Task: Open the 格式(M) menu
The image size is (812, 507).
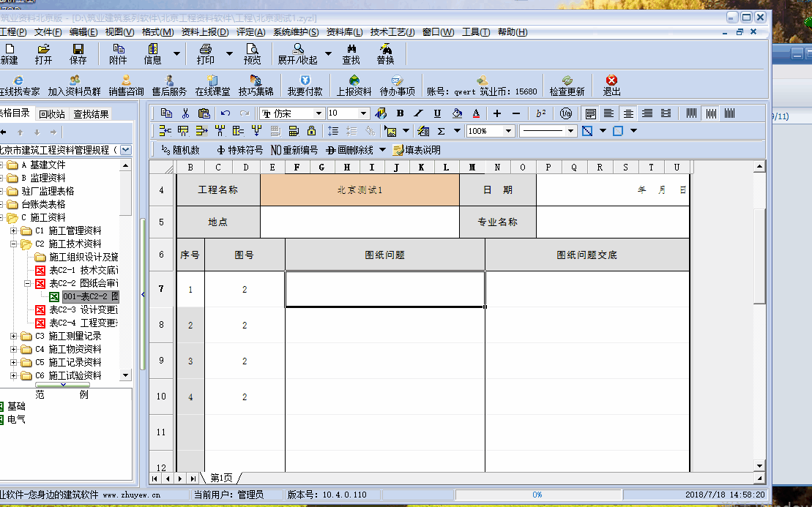Action: pos(157,32)
